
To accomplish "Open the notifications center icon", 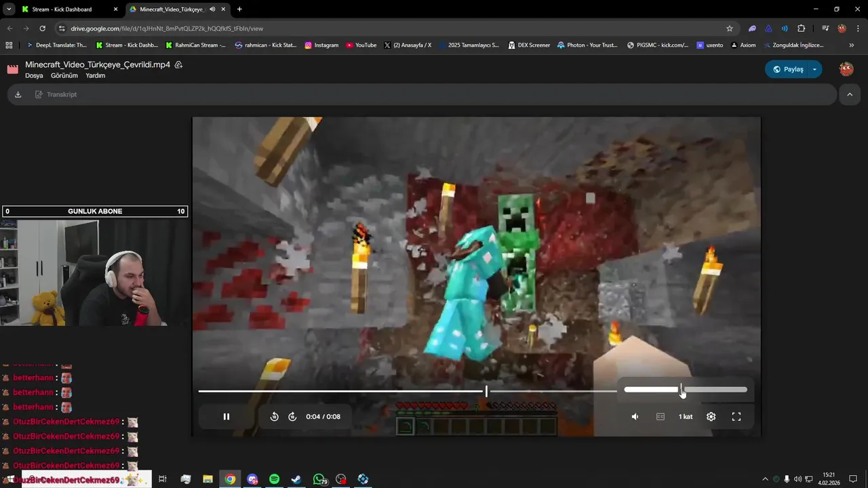I will pyautogui.click(x=853, y=479).
